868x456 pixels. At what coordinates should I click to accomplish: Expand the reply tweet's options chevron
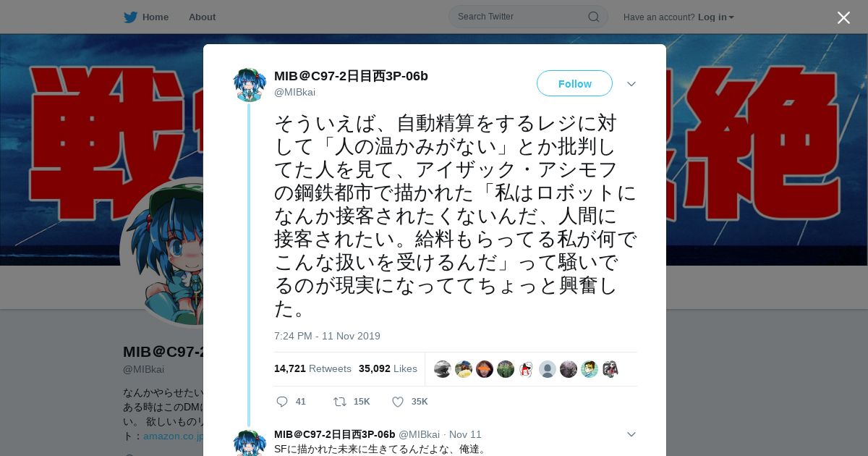[631, 434]
